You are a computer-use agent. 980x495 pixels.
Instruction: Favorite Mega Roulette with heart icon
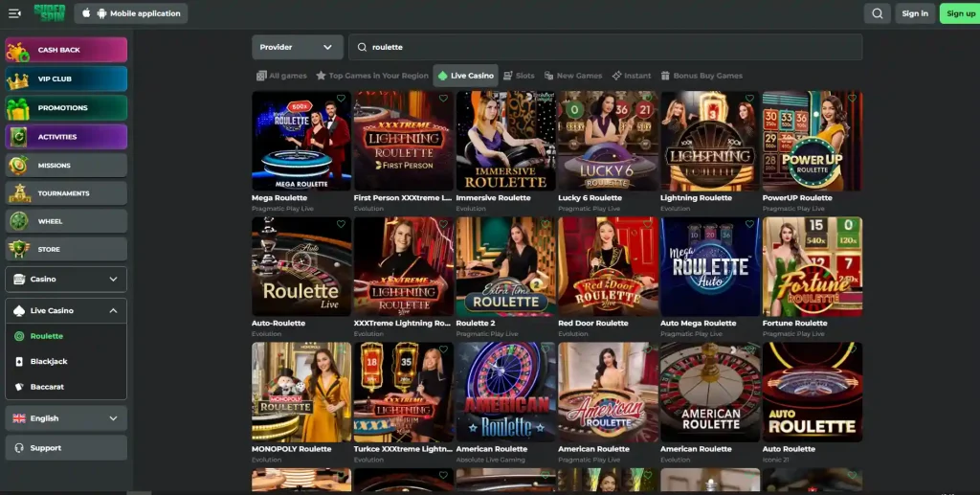coord(342,98)
